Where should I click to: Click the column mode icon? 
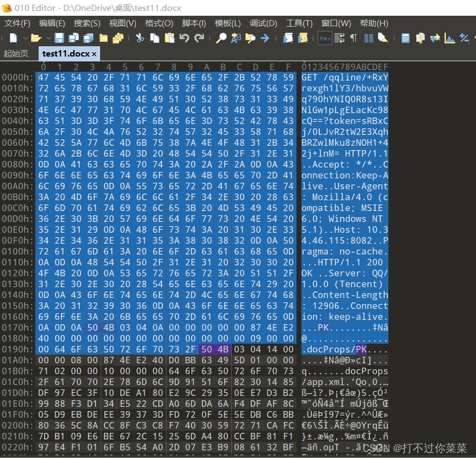(x=368, y=38)
